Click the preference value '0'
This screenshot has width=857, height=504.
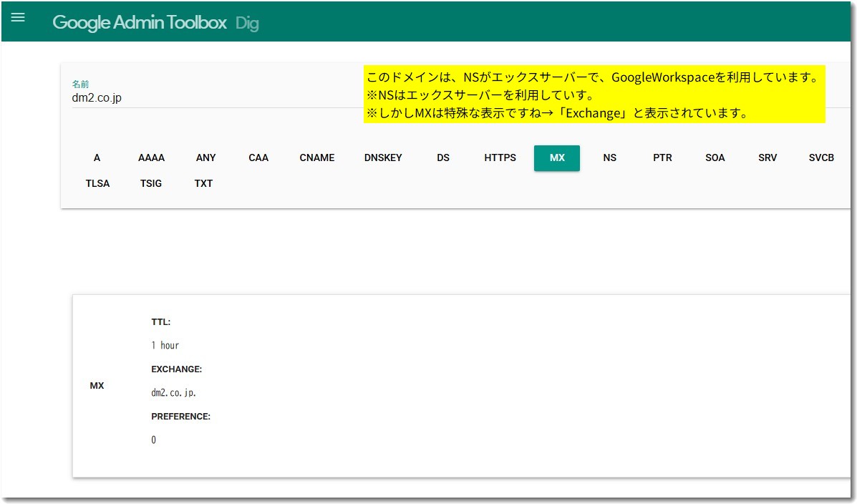(x=154, y=440)
